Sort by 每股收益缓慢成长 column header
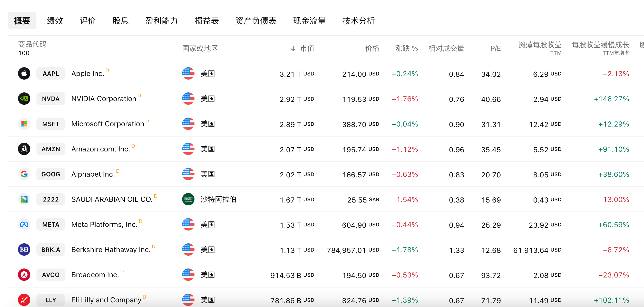 pyautogui.click(x=600, y=48)
